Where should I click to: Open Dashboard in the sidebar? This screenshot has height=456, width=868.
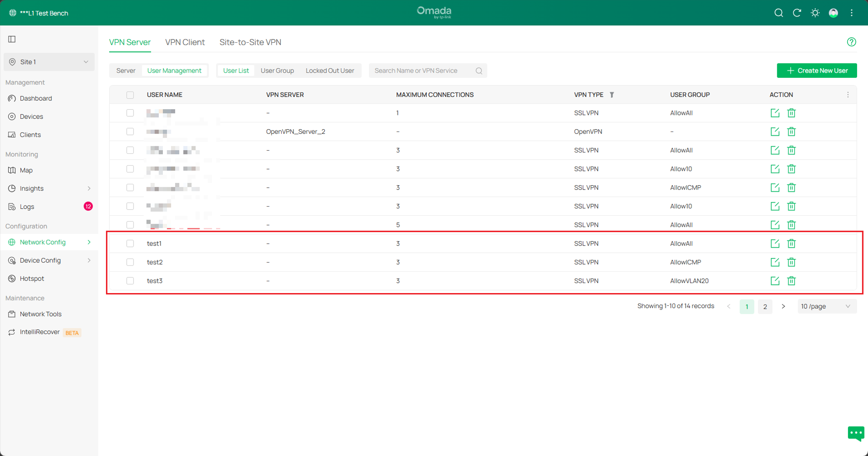tap(36, 99)
